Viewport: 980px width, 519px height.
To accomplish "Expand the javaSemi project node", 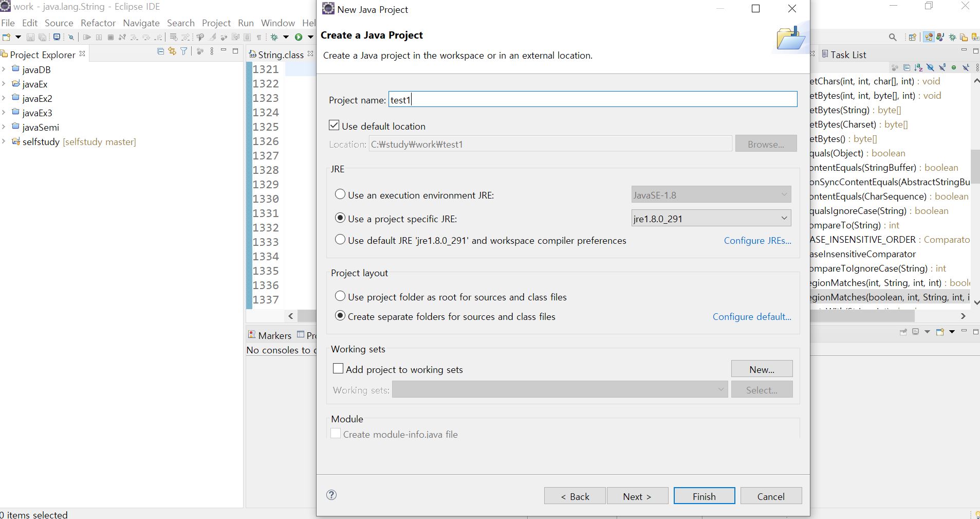I will point(4,127).
